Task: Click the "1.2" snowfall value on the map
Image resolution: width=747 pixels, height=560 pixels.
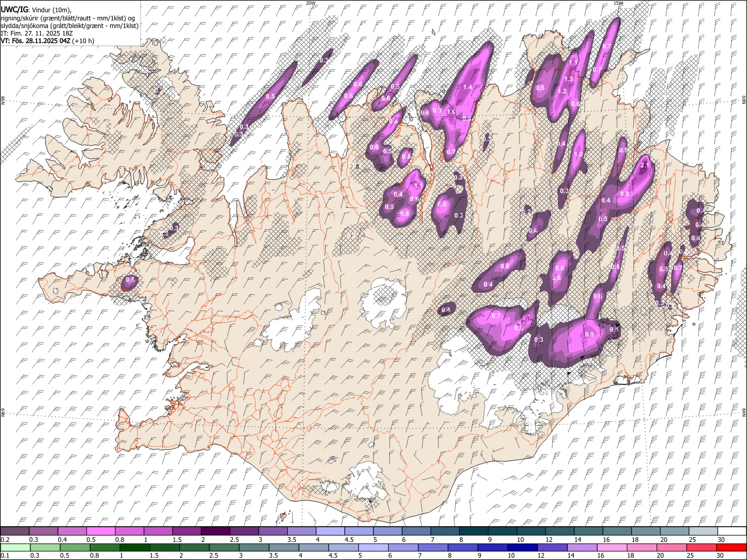Action: (x=563, y=92)
